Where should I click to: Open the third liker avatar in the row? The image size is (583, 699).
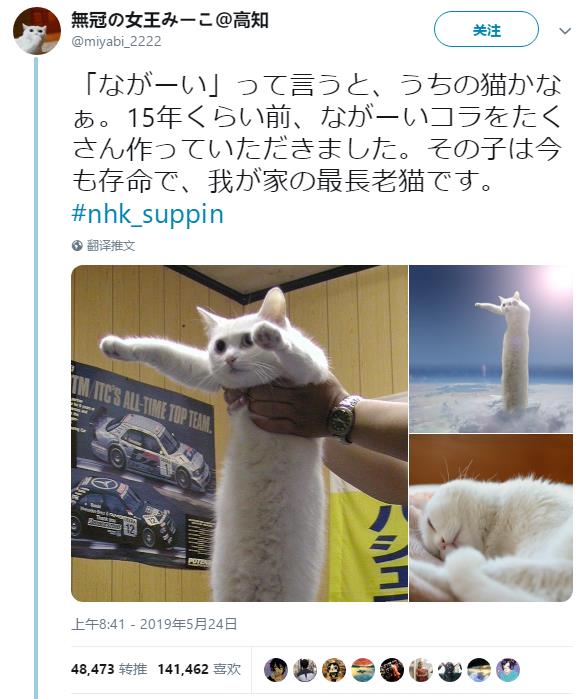(x=334, y=670)
